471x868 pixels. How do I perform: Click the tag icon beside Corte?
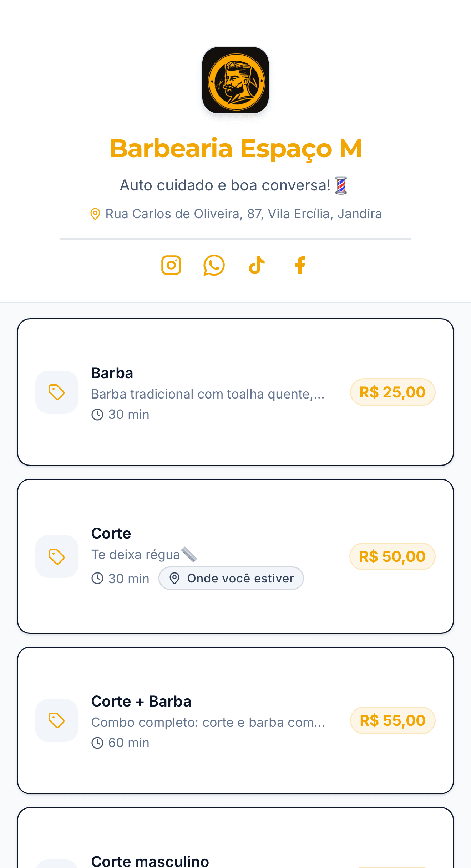coord(57,556)
